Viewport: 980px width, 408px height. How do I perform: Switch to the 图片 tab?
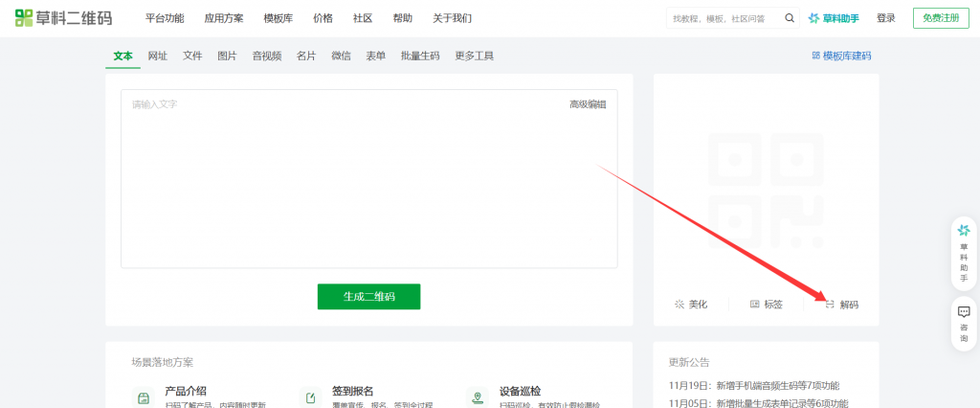[x=228, y=56]
